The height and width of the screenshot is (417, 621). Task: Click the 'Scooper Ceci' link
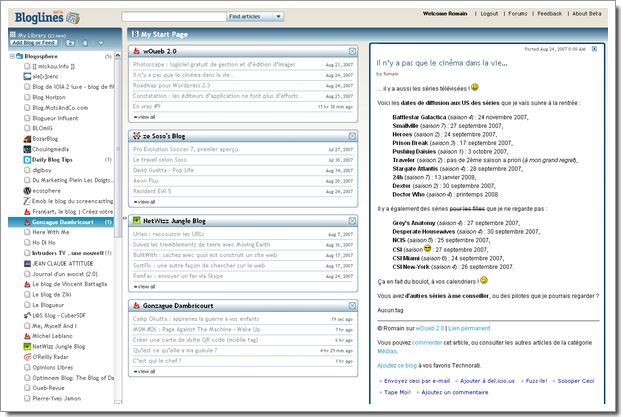[576, 381]
